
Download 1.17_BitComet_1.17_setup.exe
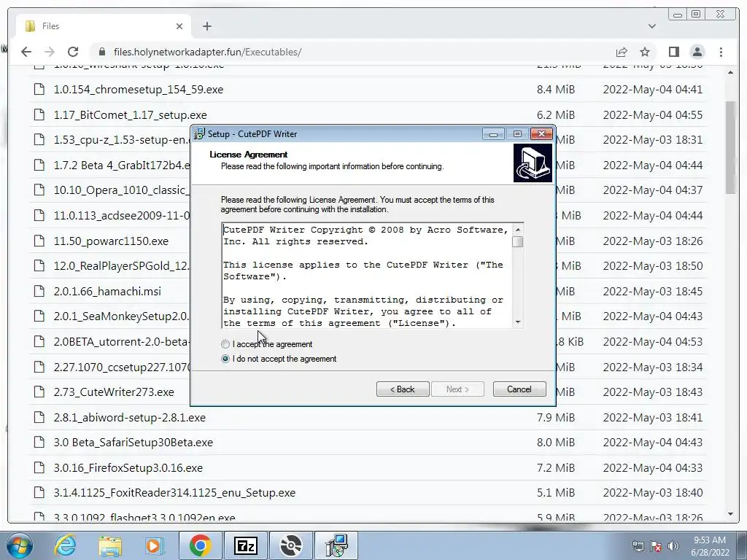130,114
